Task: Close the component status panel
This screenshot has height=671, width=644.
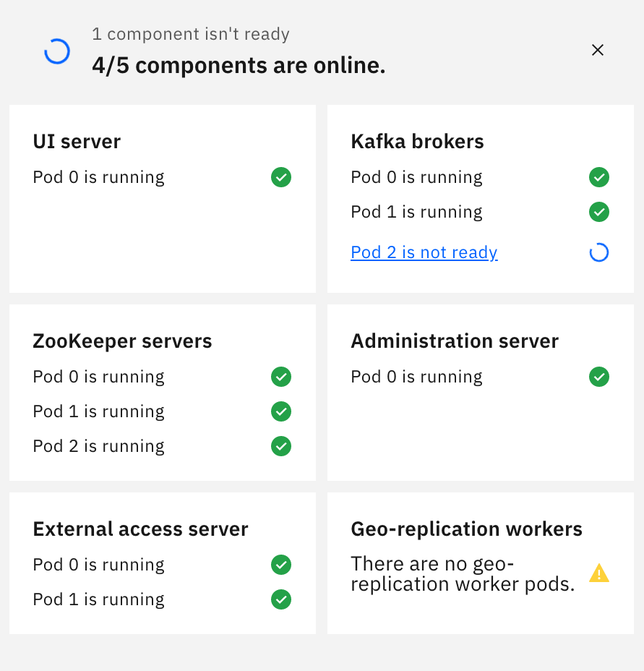Action: tap(598, 50)
